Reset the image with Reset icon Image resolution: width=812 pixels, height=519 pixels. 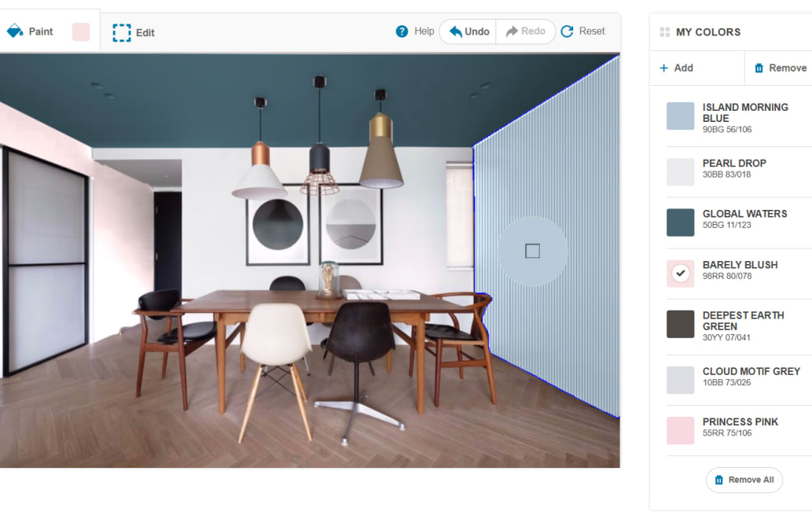click(x=567, y=31)
